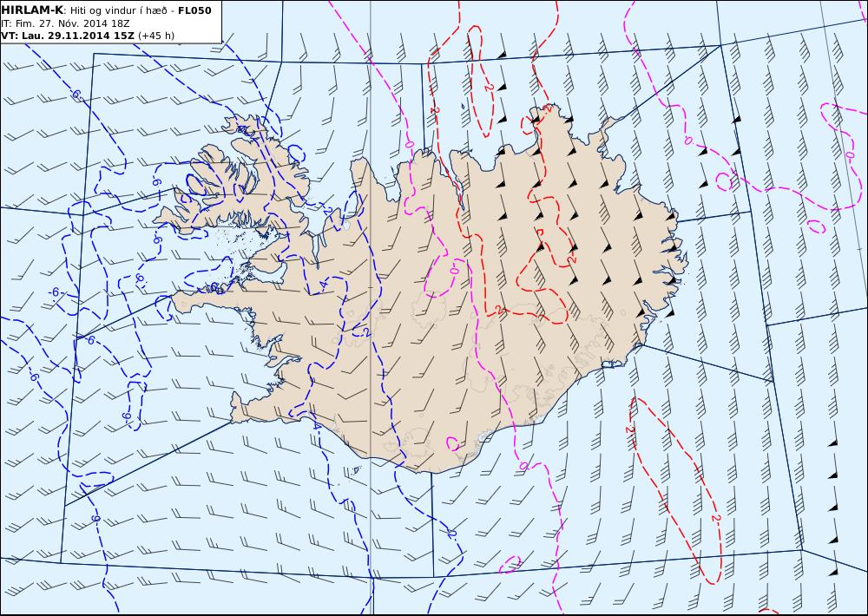Click the "(+45 h)" forecast offset text

coord(156,36)
